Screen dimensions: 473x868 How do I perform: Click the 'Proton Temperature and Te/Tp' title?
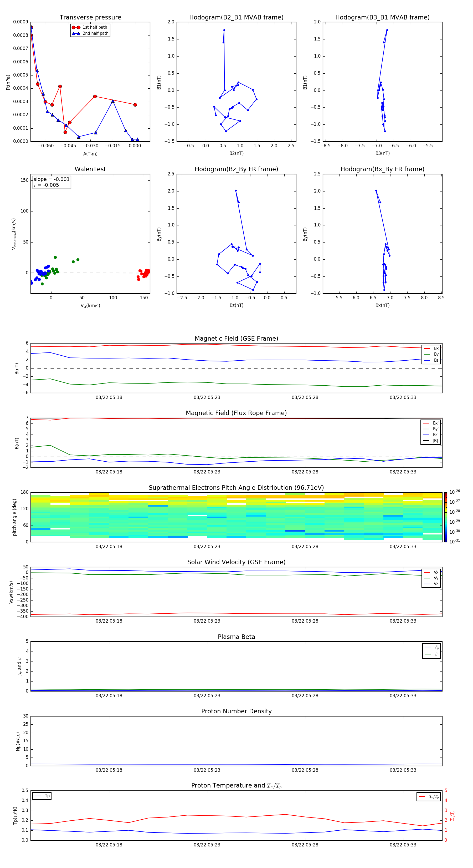pyautogui.click(x=236, y=786)
